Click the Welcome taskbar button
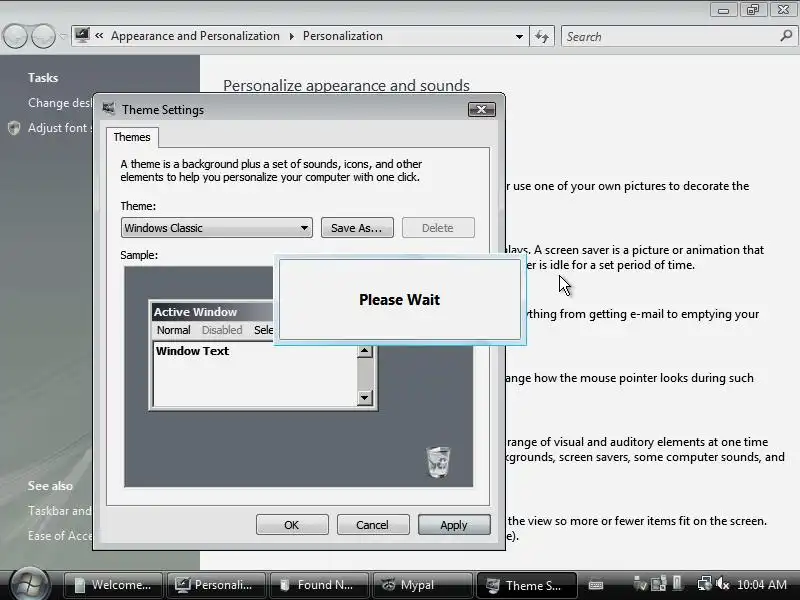Viewport: 800px width, 600px height. 113,585
